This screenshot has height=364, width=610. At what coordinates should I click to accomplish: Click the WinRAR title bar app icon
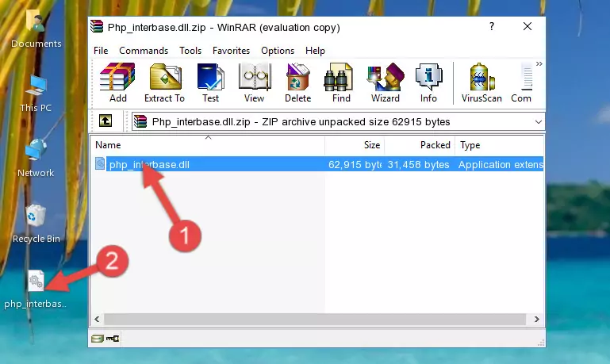coord(97,27)
